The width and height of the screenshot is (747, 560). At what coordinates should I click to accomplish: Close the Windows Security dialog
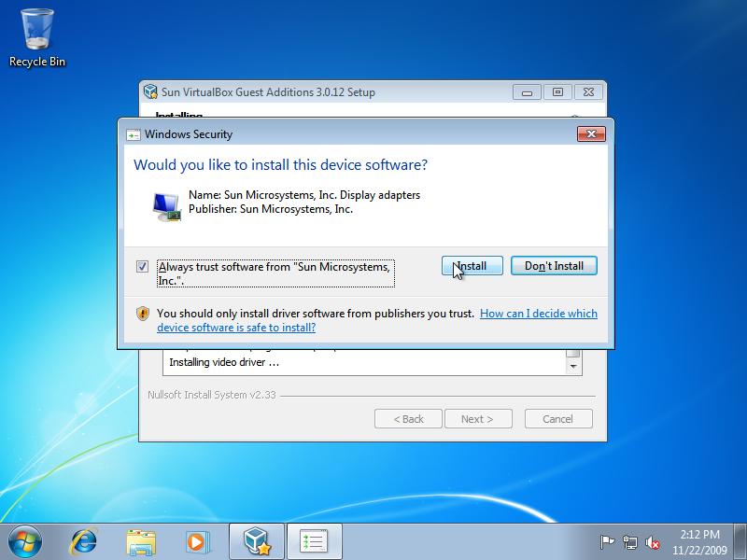[x=591, y=134]
